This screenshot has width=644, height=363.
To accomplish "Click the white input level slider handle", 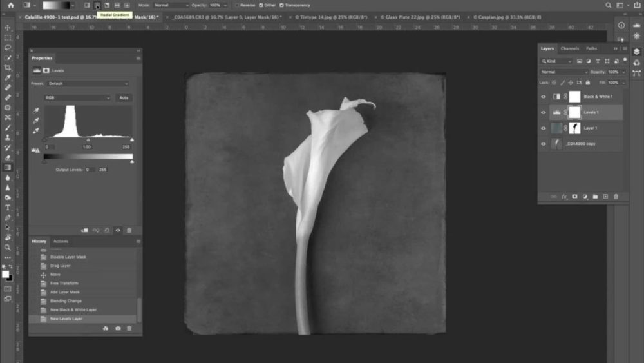I will [x=132, y=140].
